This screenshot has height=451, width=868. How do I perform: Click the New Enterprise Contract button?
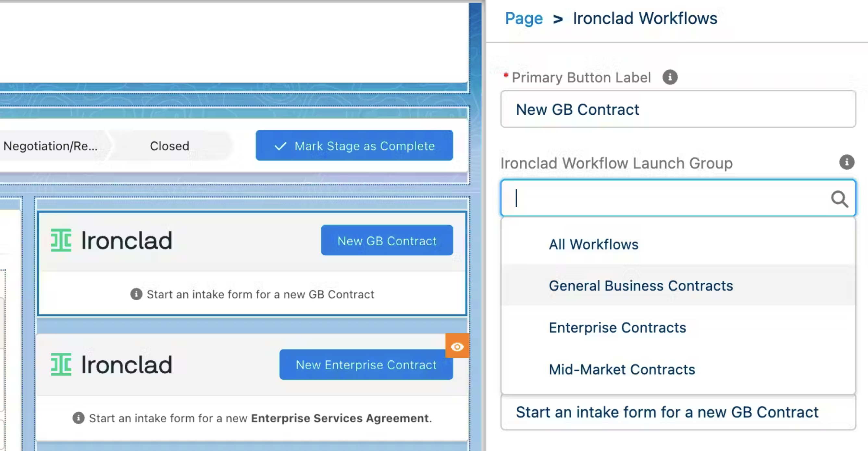tap(366, 364)
